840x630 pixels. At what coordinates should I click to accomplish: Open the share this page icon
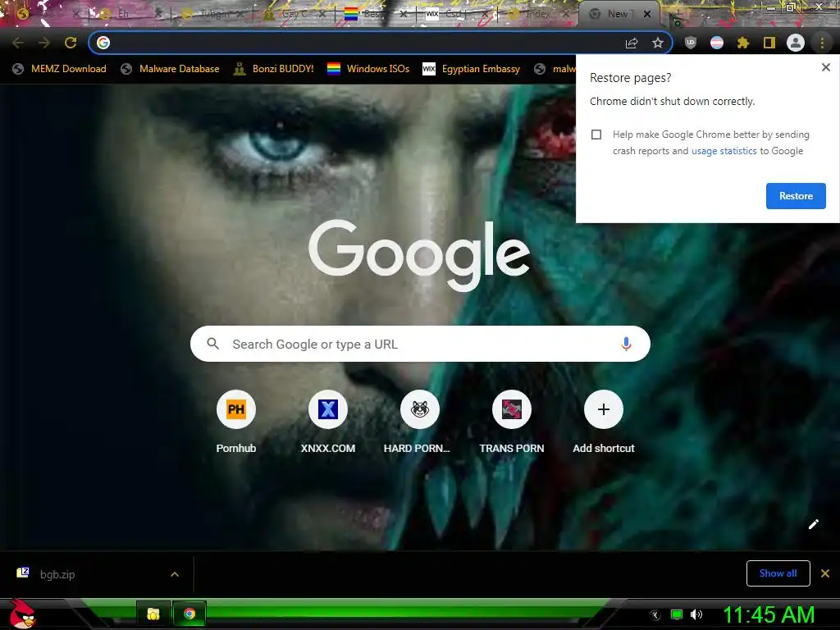point(632,43)
